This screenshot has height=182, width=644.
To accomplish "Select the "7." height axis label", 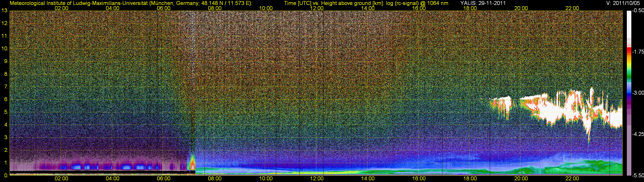I will click(6, 87).
